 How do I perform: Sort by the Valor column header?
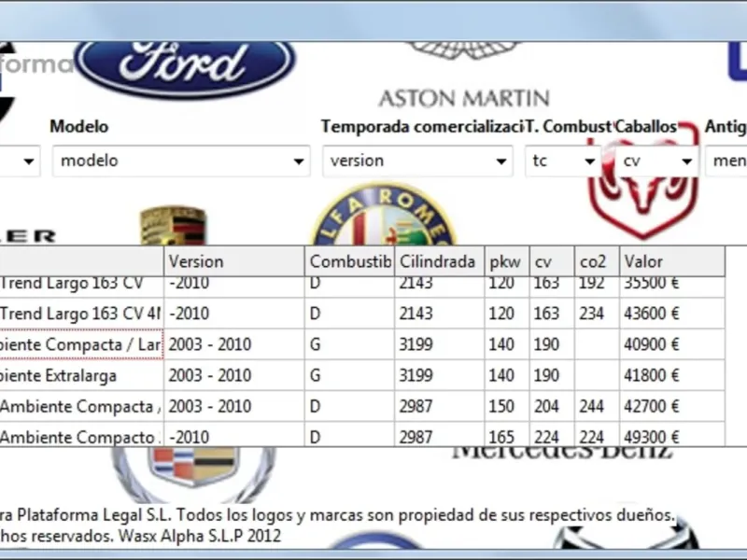coord(672,261)
